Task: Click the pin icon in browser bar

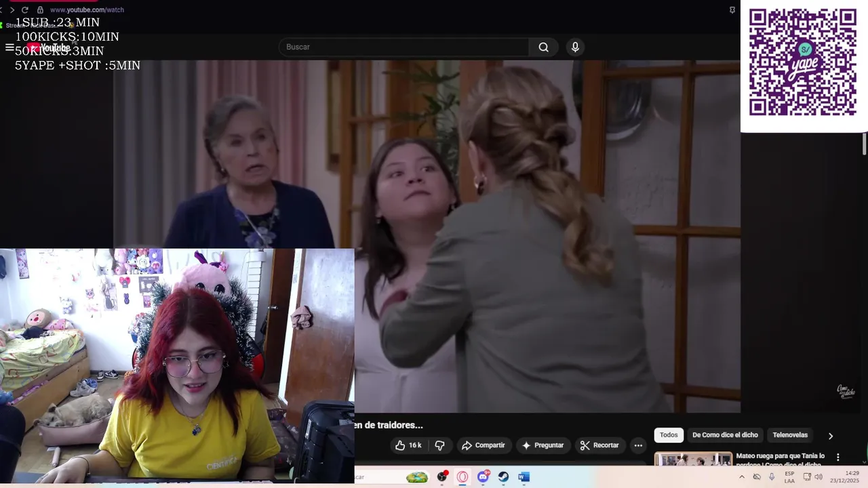Action: point(732,10)
